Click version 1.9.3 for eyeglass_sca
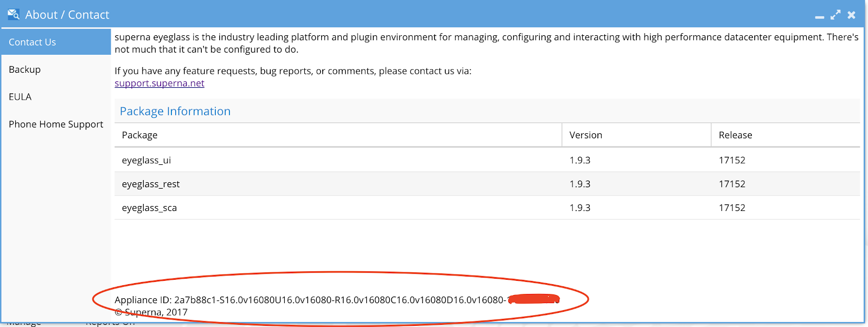The image size is (868, 327). pos(580,208)
